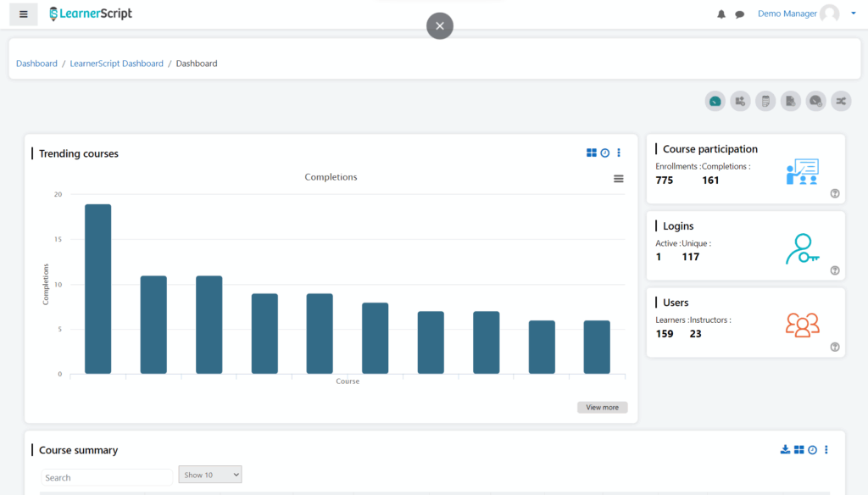Click the Course summary download icon
This screenshot has width=868, height=495.
tap(785, 450)
